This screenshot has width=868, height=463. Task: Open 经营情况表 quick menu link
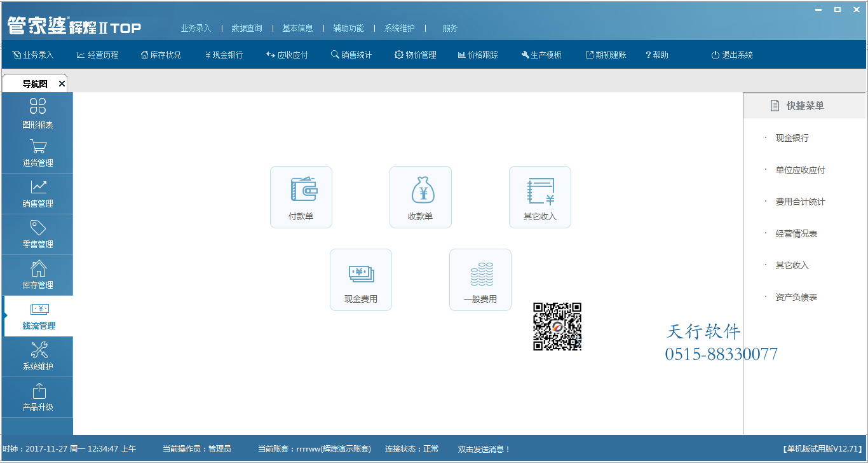click(796, 233)
